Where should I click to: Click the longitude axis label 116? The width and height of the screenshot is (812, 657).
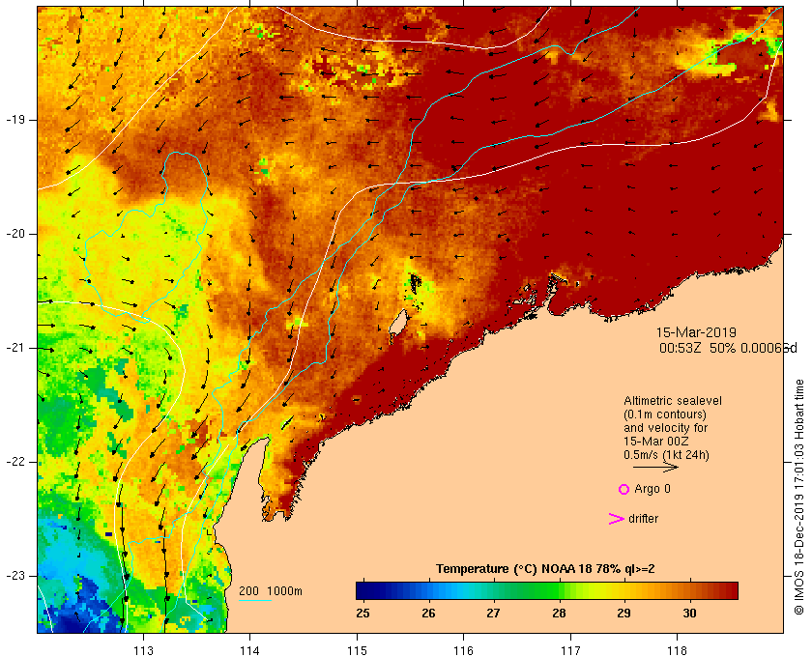click(x=463, y=651)
